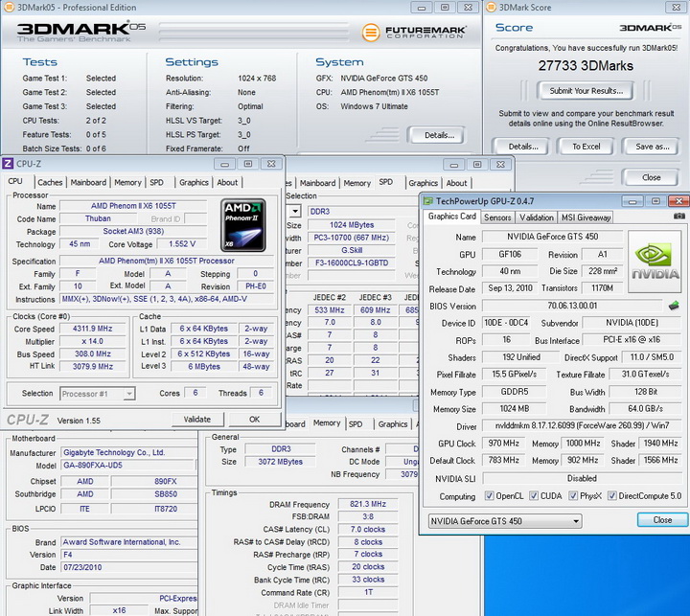
Task: Click the GPU-Z screenshot camera icon
Action: pyautogui.click(x=678, y=217)
